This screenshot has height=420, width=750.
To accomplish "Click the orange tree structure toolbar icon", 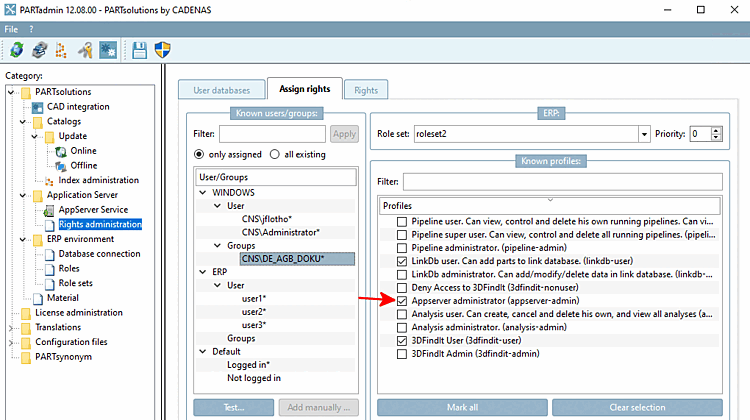I will point(61,50).
